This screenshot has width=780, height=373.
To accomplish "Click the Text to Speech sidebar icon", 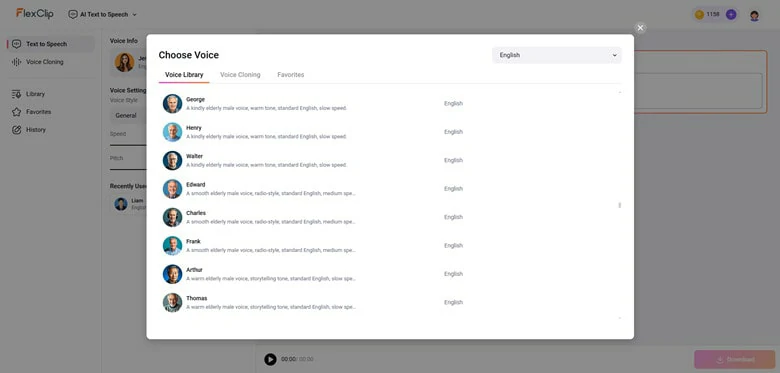I will 16,44.
